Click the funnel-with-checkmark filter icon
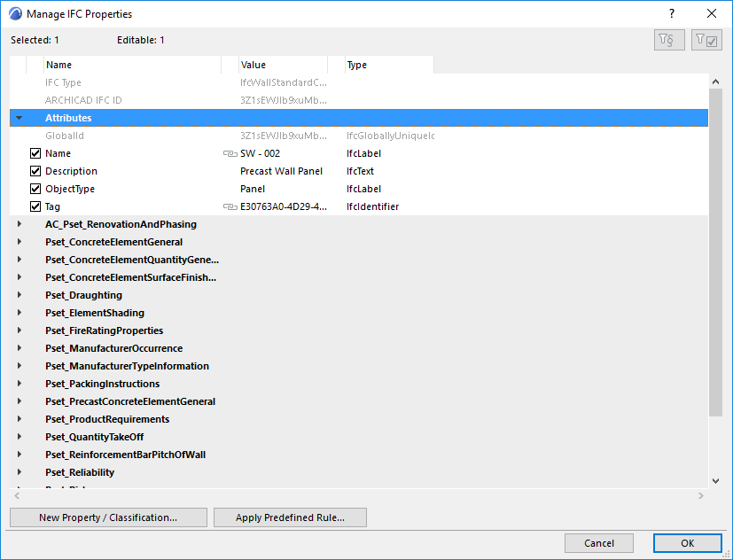 coord(706,39)
